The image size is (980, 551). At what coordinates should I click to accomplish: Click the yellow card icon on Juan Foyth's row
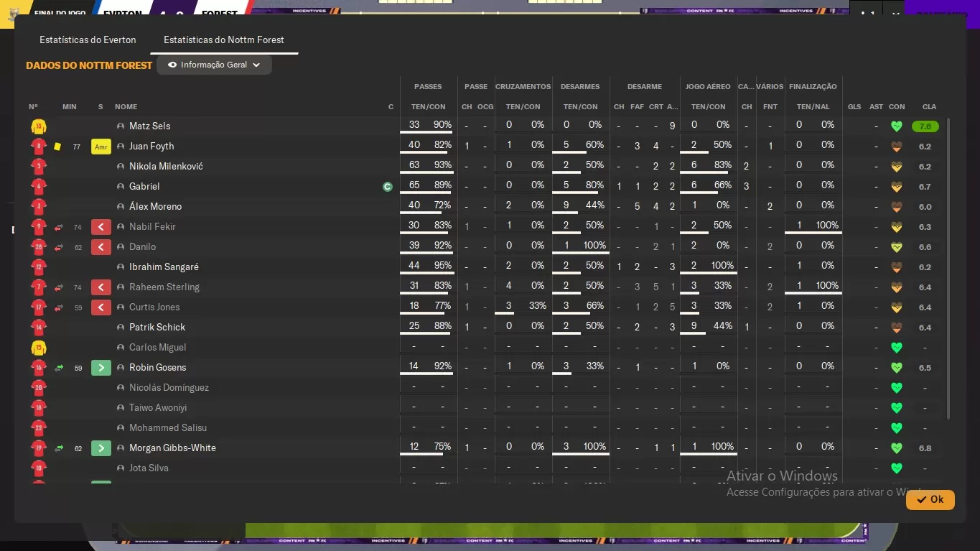(57, 147)
